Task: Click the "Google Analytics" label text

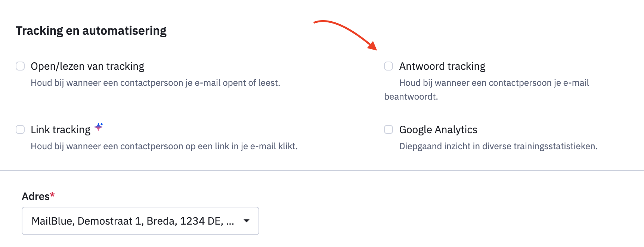Action: click(438, 130)
